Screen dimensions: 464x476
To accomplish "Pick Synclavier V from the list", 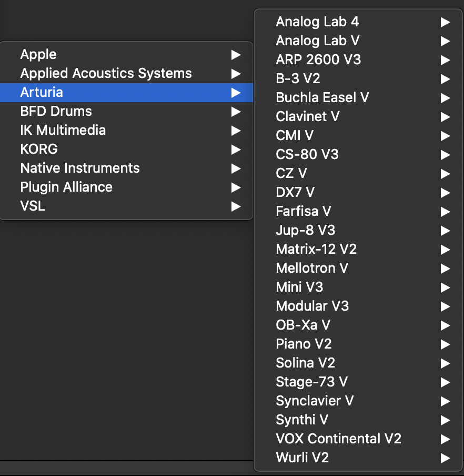I will (315, 401).
